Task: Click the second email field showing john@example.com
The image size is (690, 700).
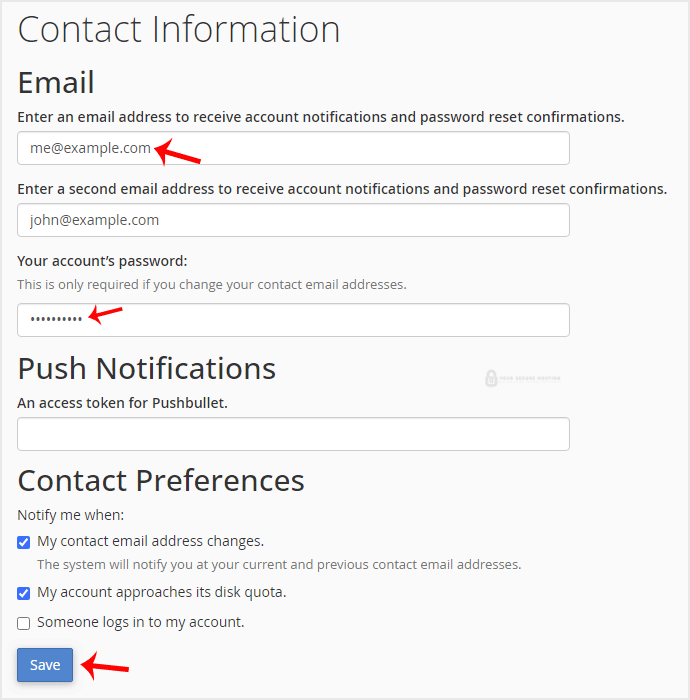Action: (293, 220)
